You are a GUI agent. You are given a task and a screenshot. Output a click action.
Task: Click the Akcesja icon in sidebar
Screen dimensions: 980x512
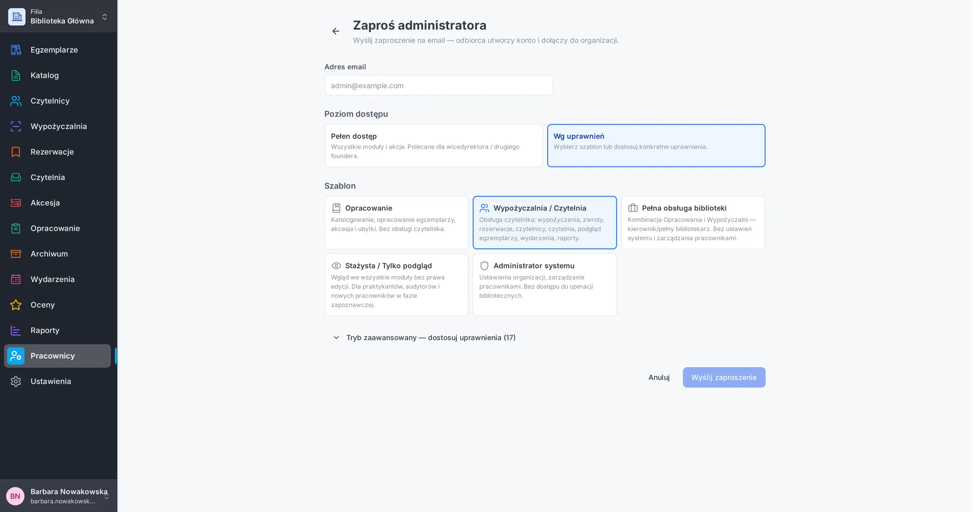(x=16, y=203)
